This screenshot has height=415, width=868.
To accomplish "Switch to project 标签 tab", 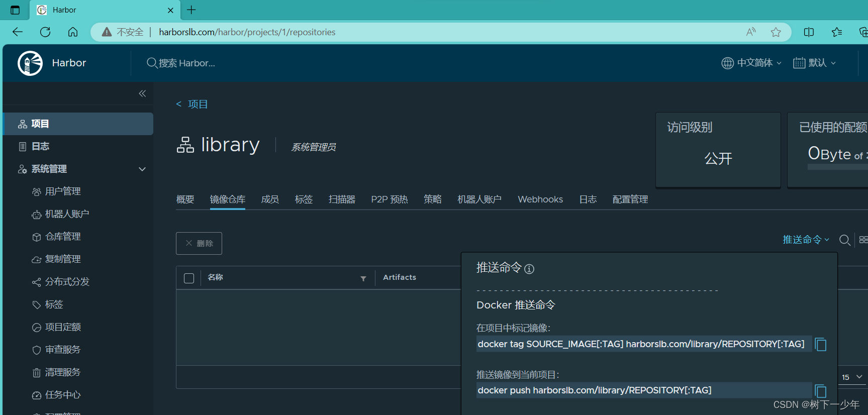I will pyautogui.click(x=304, y=199).
